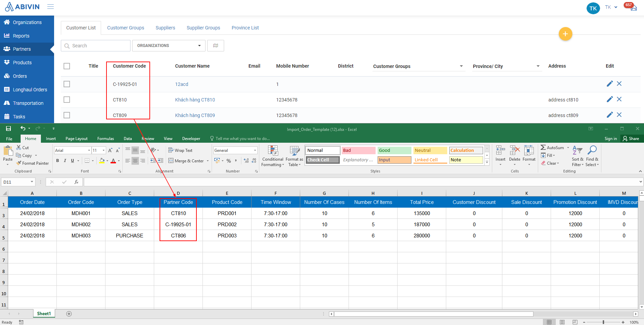Edit customer CT809 with pencil icon

click(x=610, y=115)
